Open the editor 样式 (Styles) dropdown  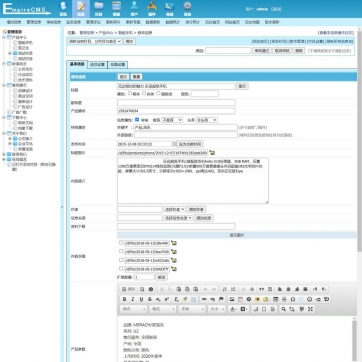[134, 309]
